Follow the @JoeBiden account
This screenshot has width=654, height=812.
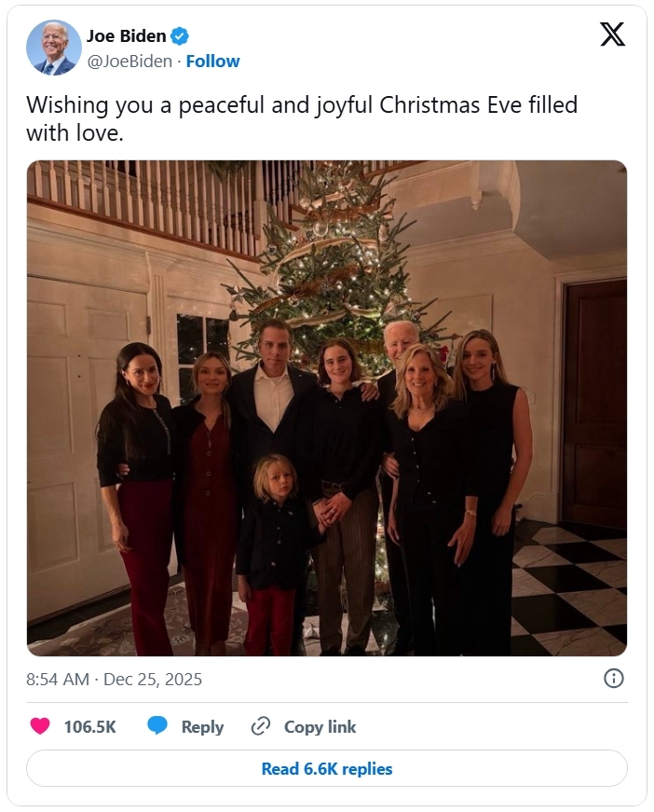tap(213, 62)
